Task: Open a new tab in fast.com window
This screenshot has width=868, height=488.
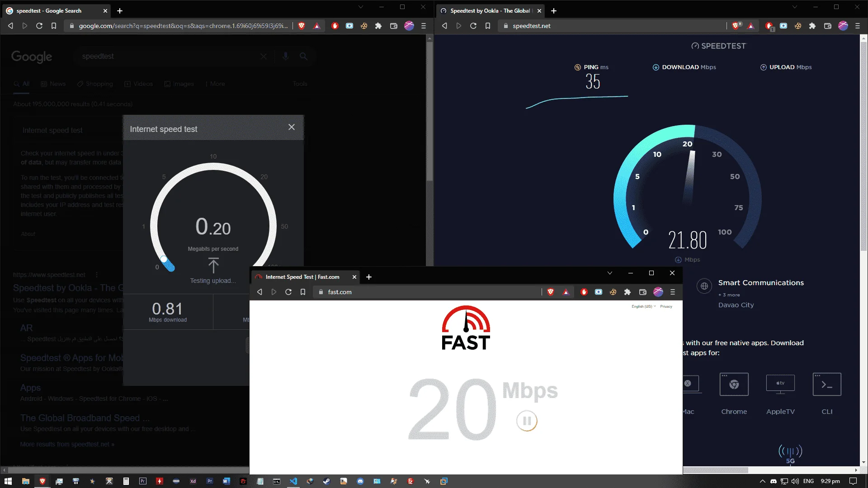Action: 369,277
